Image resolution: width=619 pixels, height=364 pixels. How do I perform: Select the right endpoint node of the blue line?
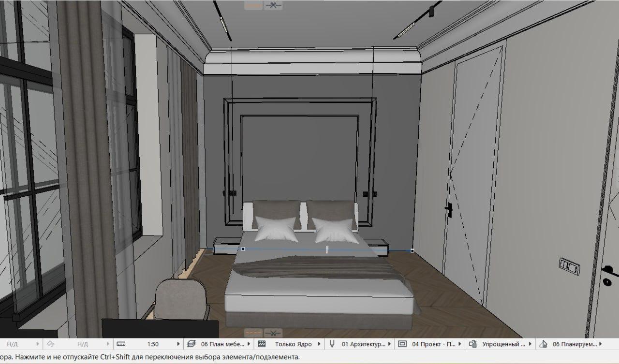pos(412,250)
